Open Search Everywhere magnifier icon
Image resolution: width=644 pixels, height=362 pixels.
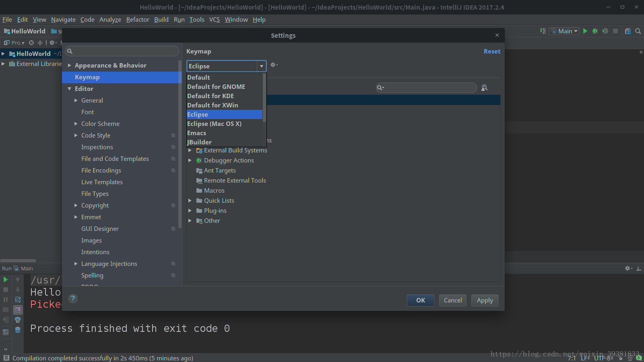tap(638, 31)
